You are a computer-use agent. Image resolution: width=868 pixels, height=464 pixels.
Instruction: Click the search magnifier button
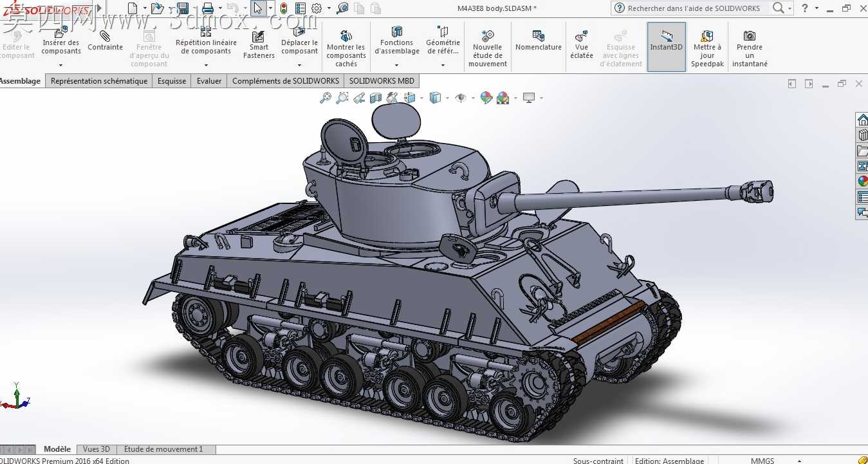pyautogui.click(x=778, y=8)
